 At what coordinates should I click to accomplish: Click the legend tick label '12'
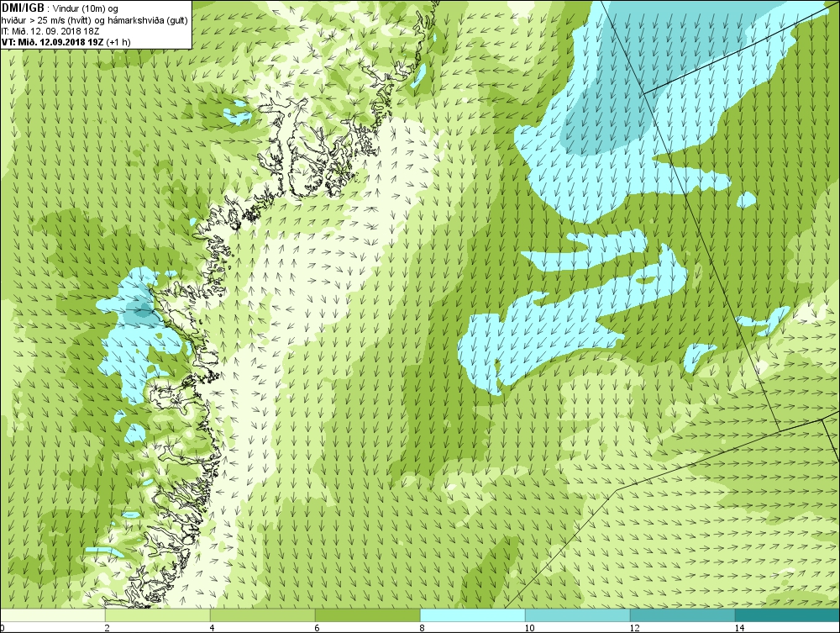(x=634, y=628)
